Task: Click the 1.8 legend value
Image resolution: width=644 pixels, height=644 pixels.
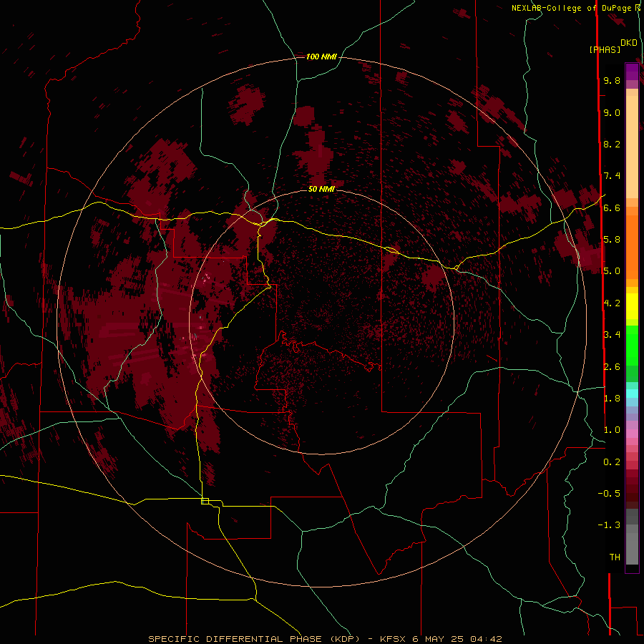Action: tap(612, 399)
